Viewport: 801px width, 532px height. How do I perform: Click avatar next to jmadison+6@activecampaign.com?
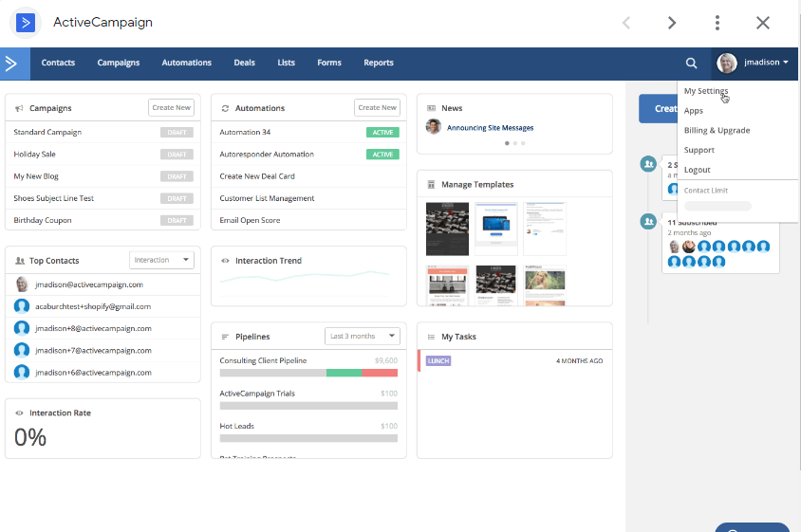[x=22, y=372]
